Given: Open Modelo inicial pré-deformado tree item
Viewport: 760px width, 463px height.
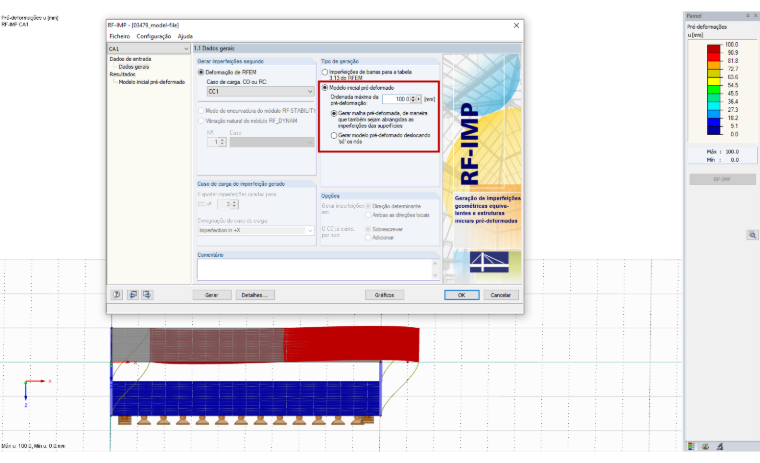Looking at the screenshot, I should click(152, 82).
